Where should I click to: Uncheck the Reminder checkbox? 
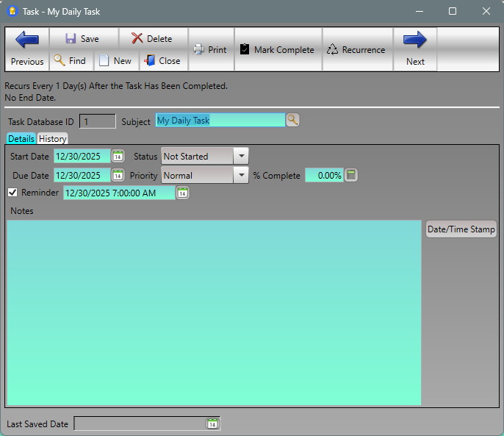(12, 193)
